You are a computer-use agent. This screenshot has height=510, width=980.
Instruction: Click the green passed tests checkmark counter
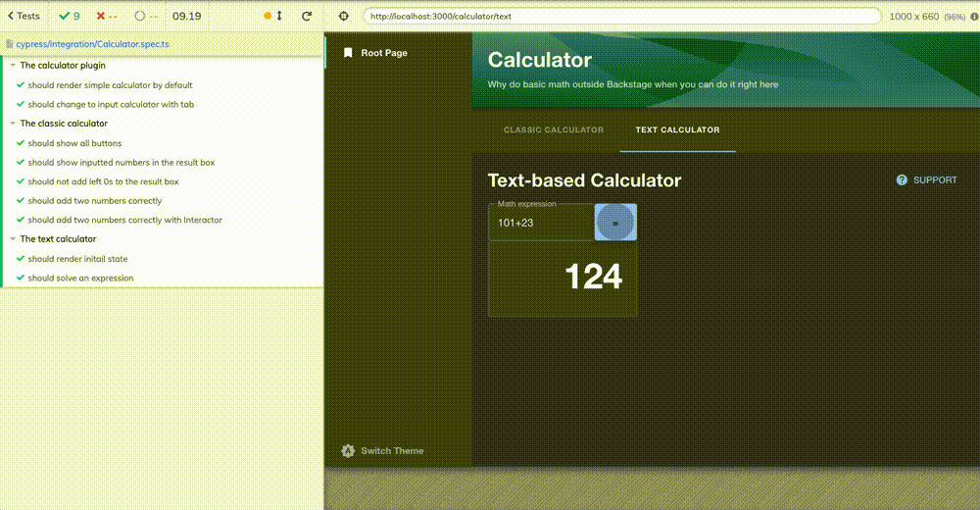pos(70,17)
